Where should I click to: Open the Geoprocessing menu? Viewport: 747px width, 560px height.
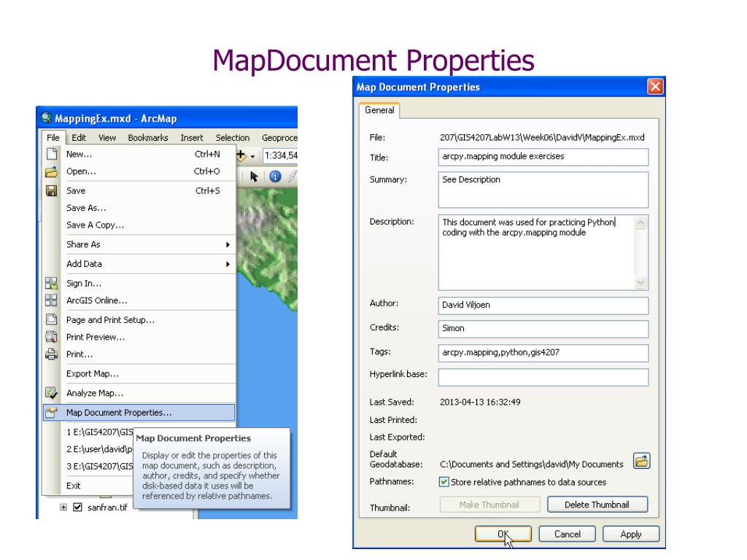[279, 138]
